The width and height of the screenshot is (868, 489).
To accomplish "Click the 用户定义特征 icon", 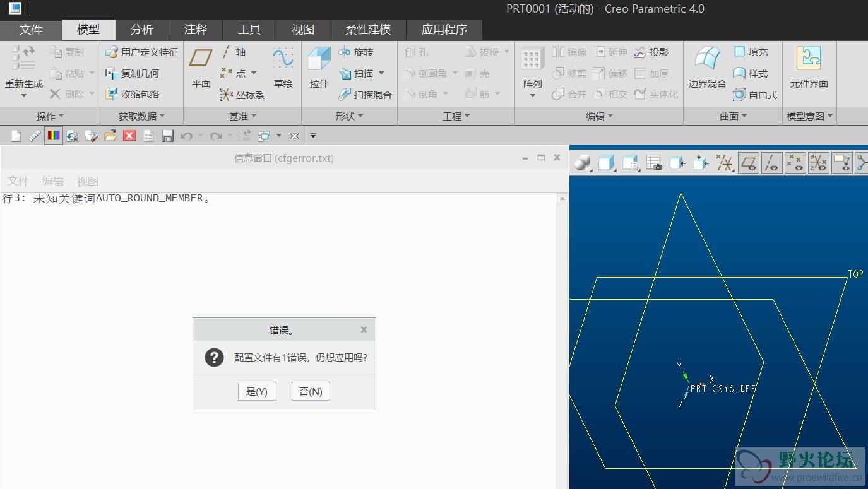I will [x=112, y=52].
